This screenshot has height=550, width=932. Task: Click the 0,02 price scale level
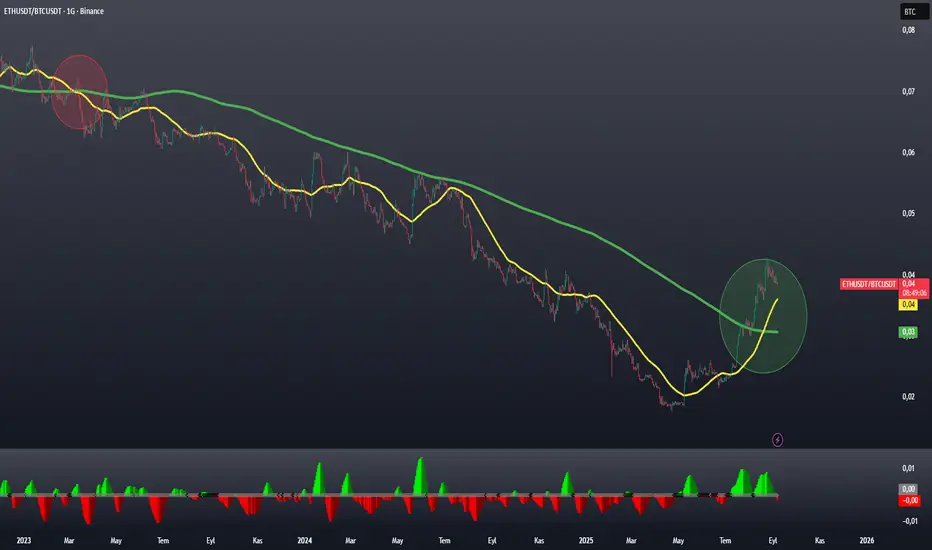(908, 397)
